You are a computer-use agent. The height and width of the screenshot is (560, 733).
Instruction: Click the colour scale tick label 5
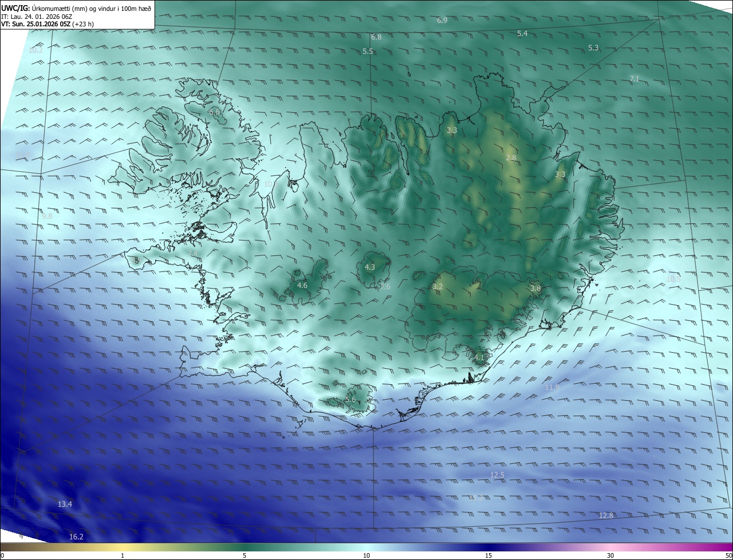point(245,555)
